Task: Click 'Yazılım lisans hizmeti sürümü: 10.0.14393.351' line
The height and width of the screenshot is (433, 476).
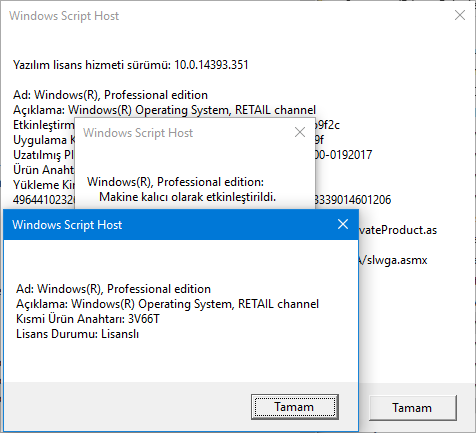Action: (131, 65)
